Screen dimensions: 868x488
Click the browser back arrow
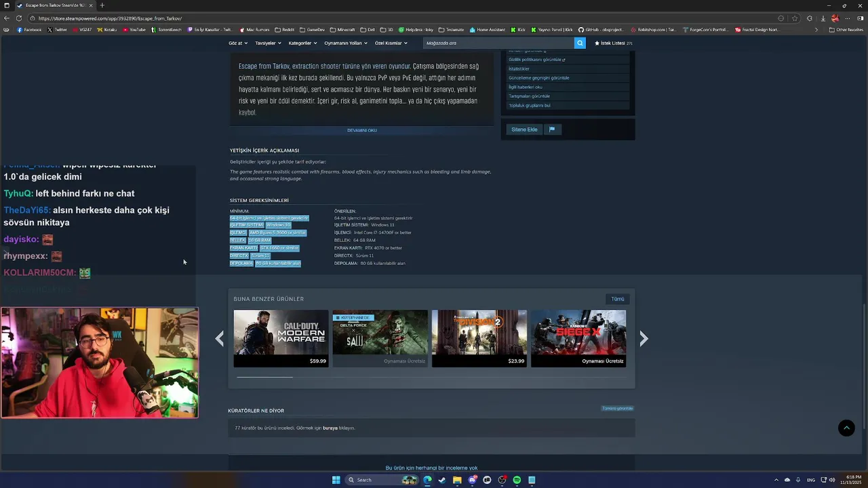click(7, 18)
